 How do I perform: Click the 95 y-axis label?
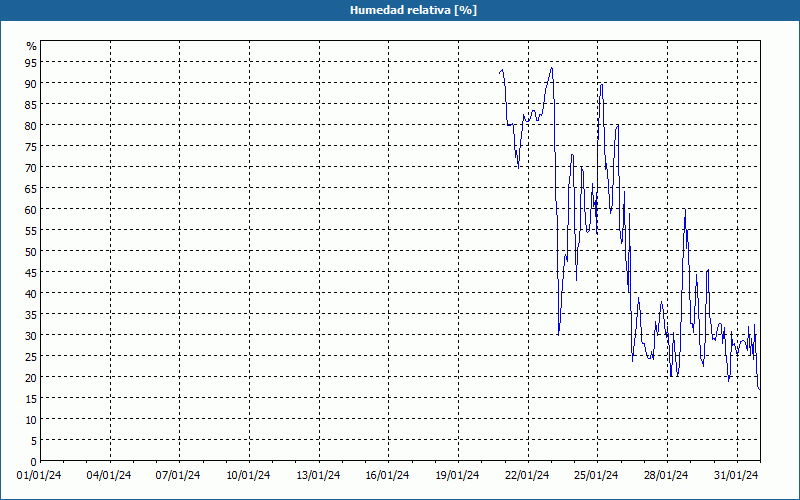[31, 62]
